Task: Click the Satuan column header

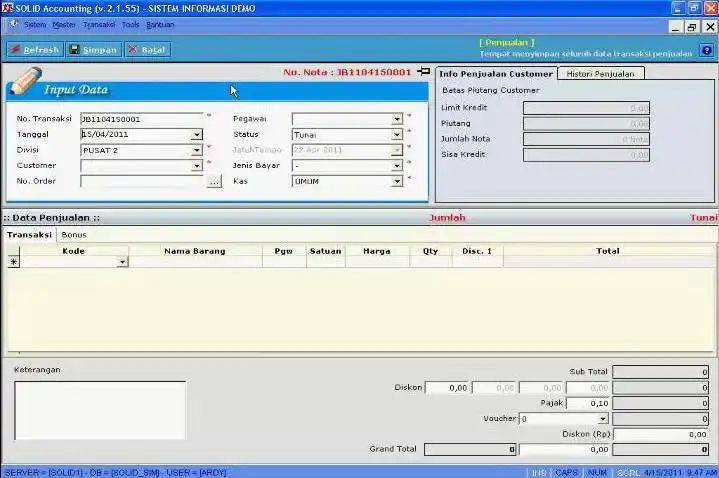Action: [x=326, y=251]
